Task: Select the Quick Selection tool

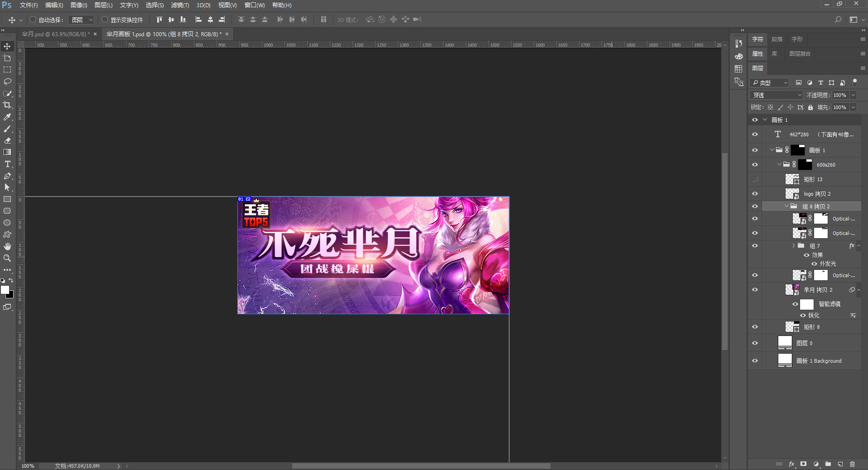Action: pyautogui.click(x=7, y=93)
